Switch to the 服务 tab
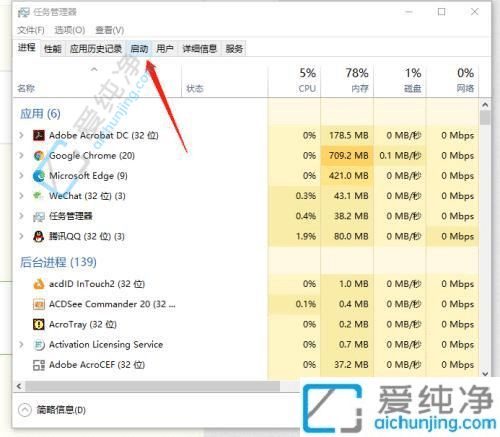This screenshot has height=437, width=500. [x=234, y=49]
